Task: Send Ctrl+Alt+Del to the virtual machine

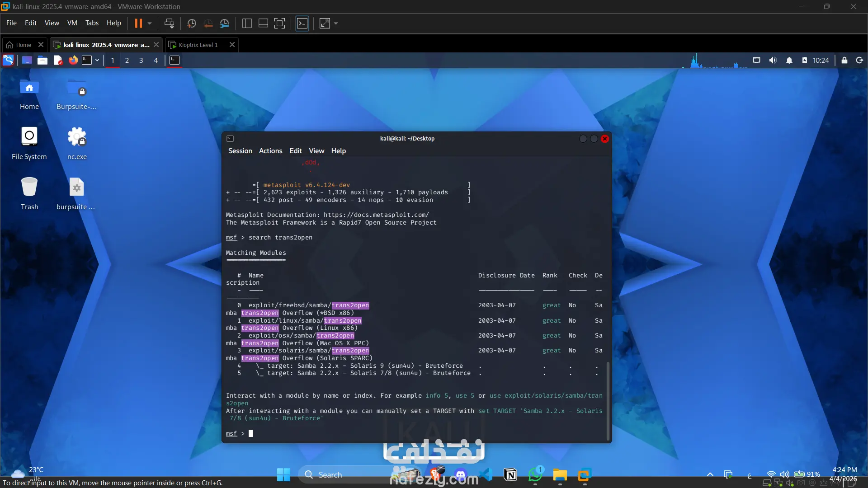Action: click(x=169, y=23)
